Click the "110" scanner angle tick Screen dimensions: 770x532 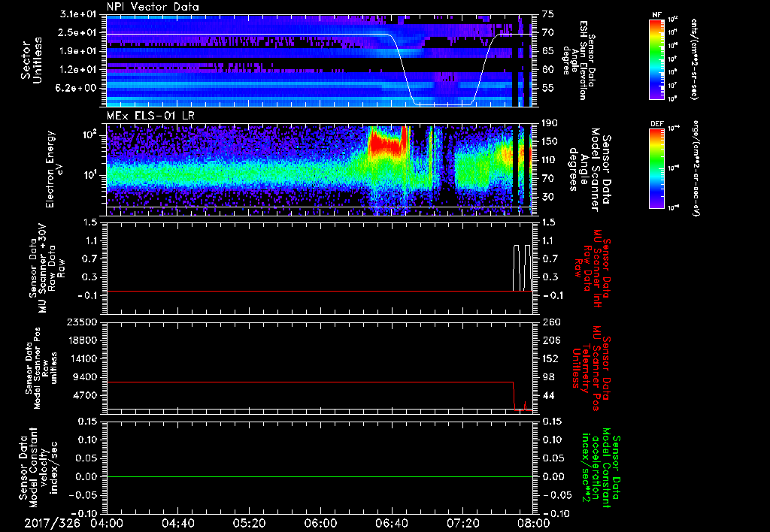coord(550,160)
